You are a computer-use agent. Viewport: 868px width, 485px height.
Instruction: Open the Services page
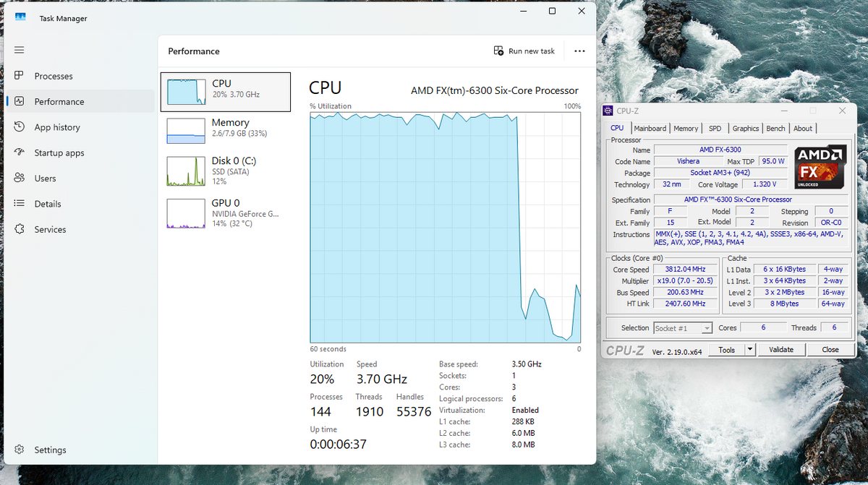pyautogui.click(x=80, y=229)
